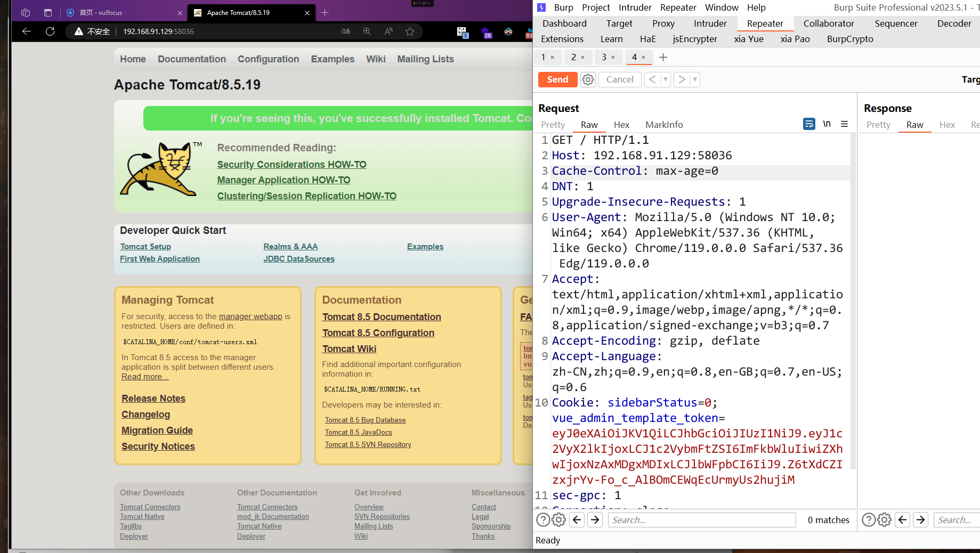Go to next Response search match
The width and height of the screenshot is (980, 553).
click(x=921, y=520)
